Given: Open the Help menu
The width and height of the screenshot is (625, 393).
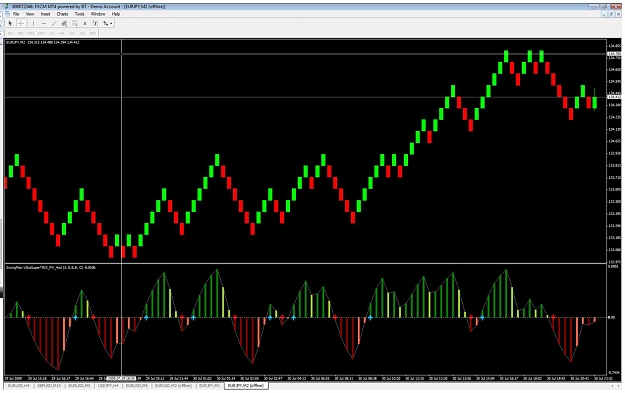Looking at the screenshot, I should click(x=116, y=14).
